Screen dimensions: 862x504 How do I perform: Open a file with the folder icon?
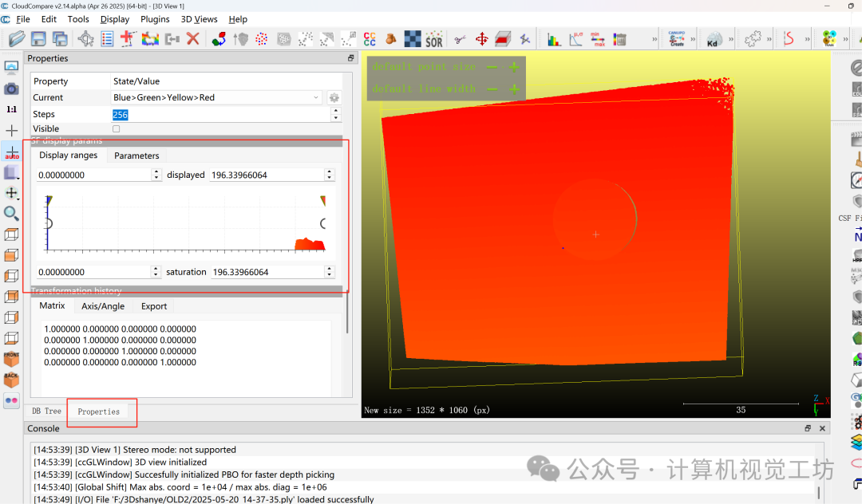click(17, 39)
